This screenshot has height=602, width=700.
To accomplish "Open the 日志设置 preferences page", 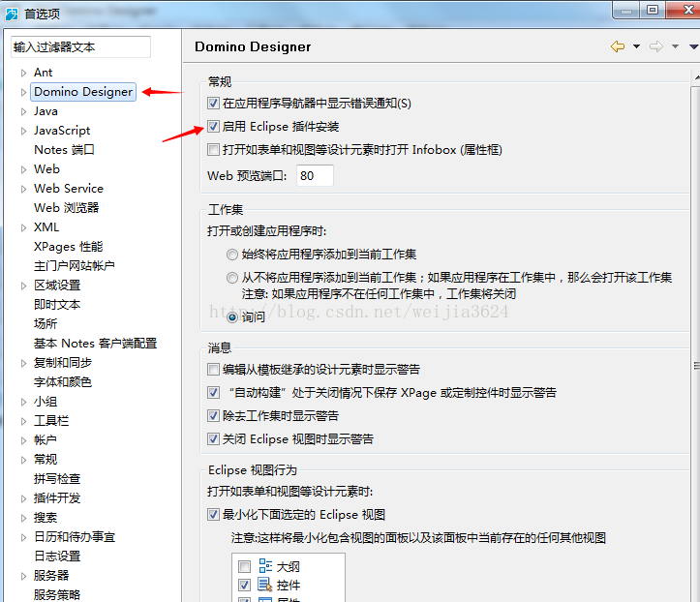I will coord(57,557).
